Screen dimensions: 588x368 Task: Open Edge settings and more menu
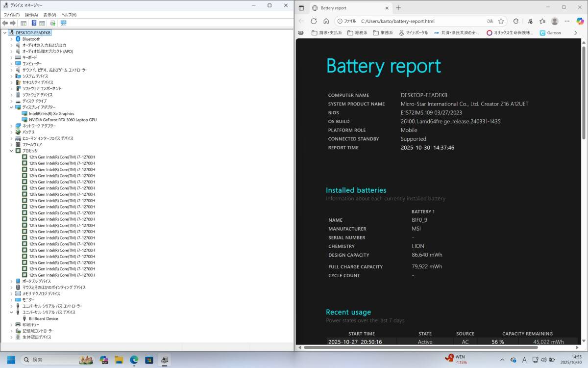point(567,22)
